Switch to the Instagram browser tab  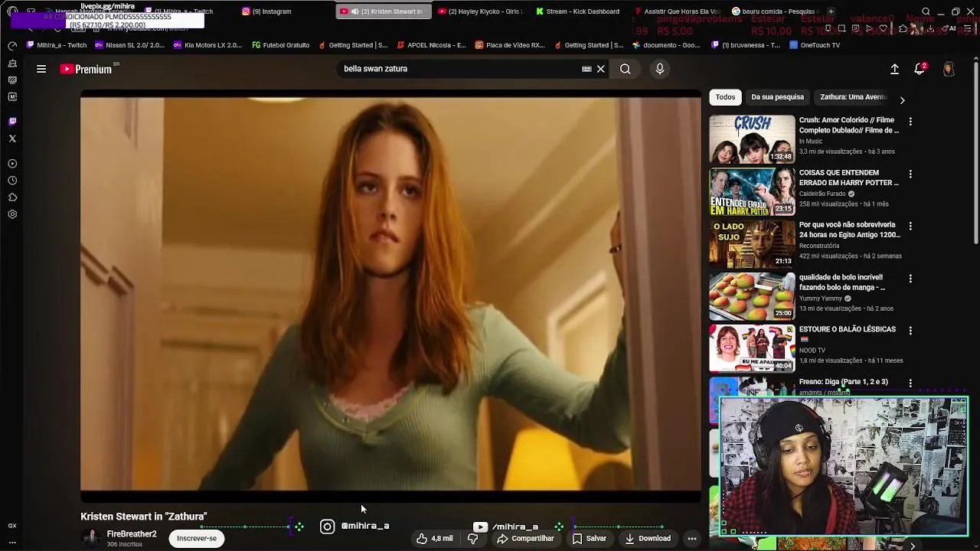pos(283,11)
